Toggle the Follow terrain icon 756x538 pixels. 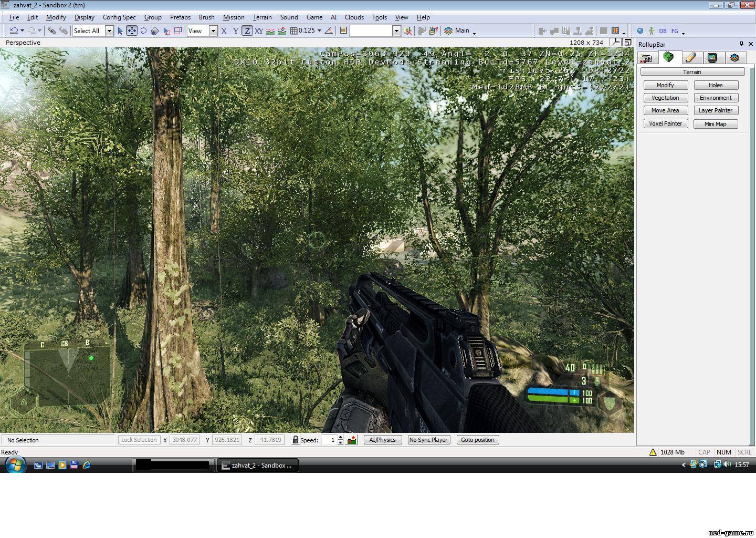pyautogui.click(x=270, y=31)
